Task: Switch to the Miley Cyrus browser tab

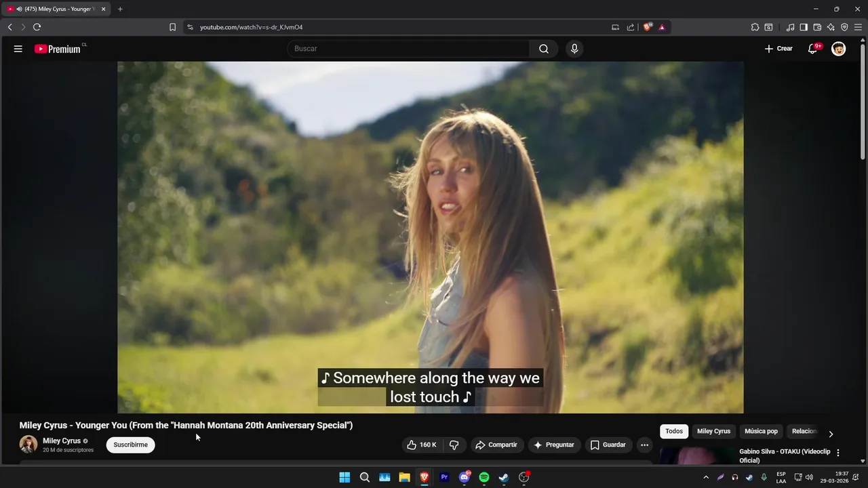Action: click(x=56, y=9)
